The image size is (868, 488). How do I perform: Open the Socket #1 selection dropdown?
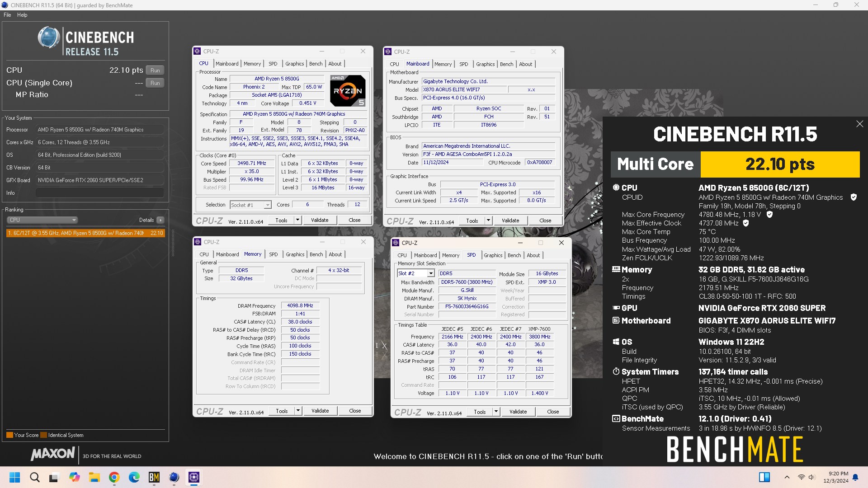(250, 205)
